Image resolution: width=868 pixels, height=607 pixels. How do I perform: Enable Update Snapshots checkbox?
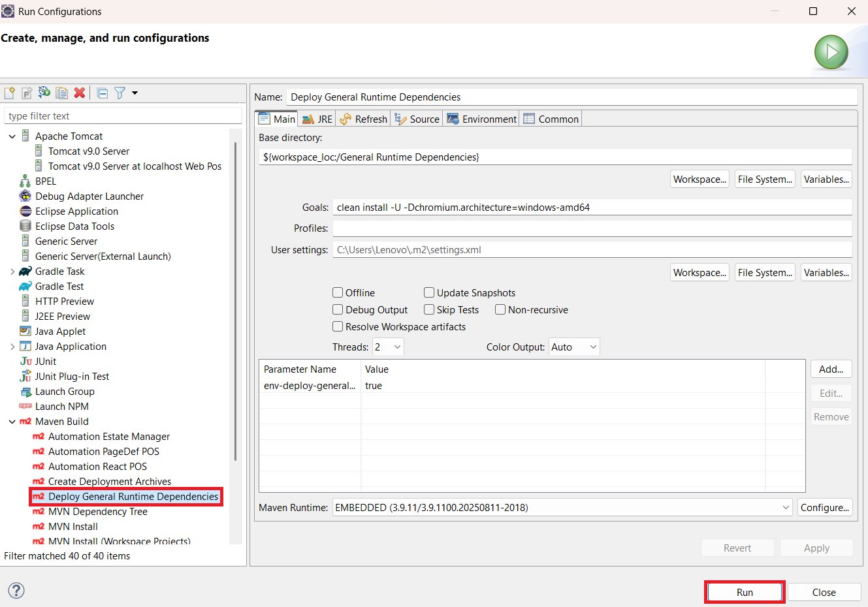tap(429, 292)
